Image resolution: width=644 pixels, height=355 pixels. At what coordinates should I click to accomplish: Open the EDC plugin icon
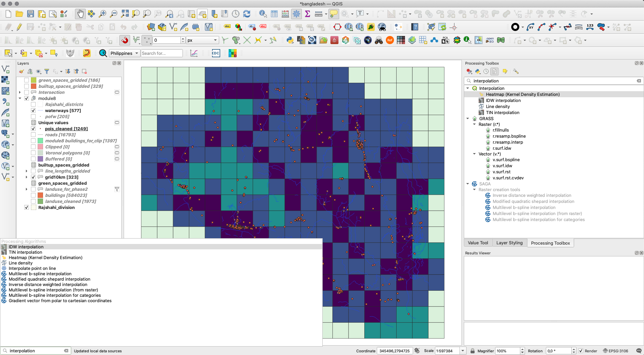coord(216,53)
